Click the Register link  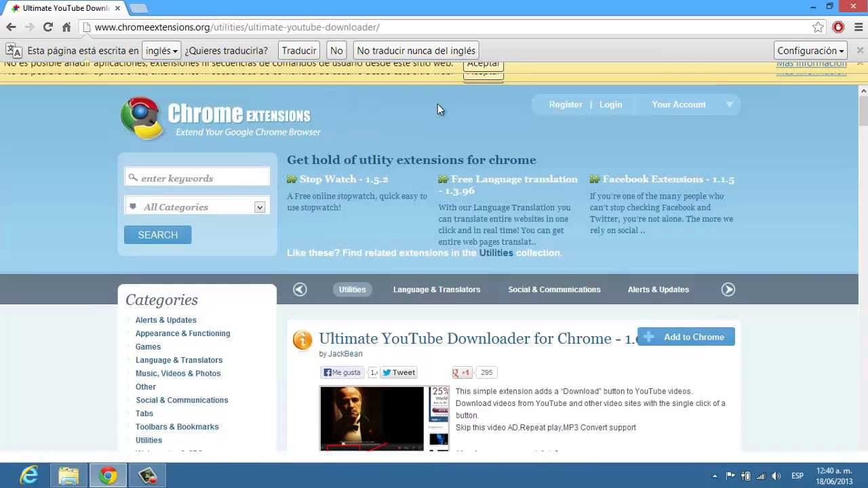[566, 104]
